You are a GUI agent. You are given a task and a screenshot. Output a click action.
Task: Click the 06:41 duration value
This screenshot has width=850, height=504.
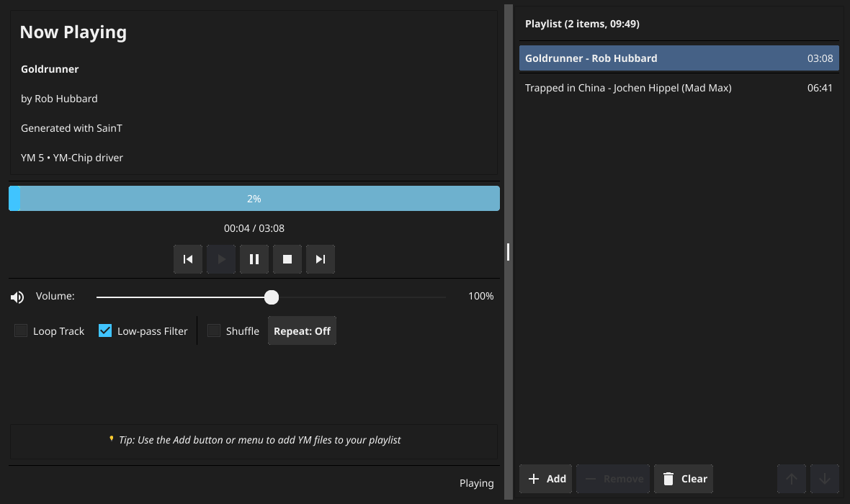tap(820, 88)
